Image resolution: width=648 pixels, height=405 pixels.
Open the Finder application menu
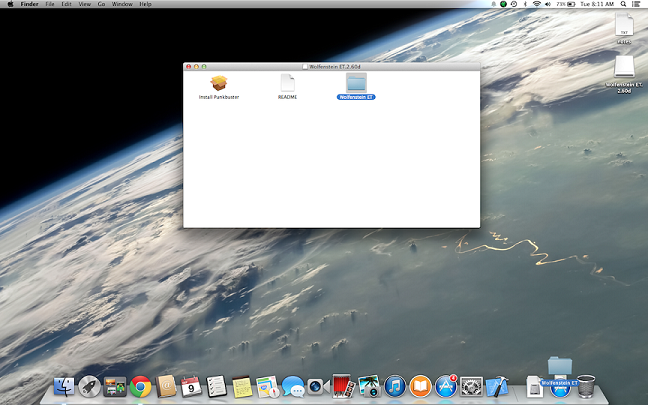(x=30, y=4)
